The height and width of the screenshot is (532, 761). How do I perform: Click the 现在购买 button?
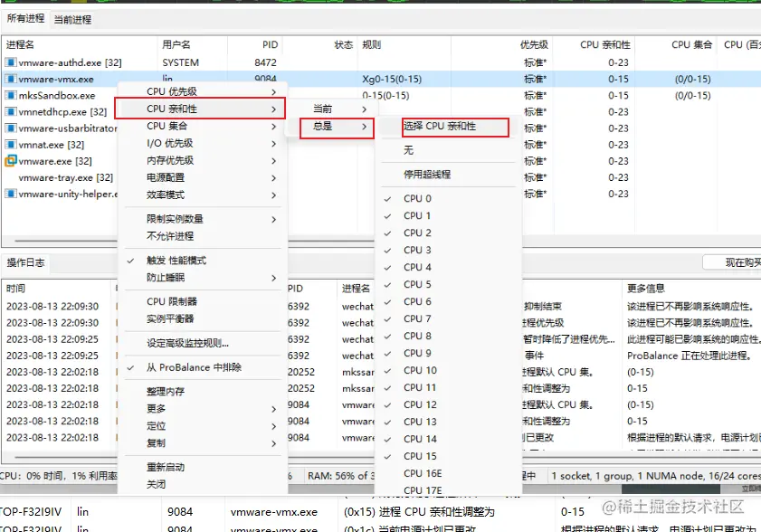point(732,262)
